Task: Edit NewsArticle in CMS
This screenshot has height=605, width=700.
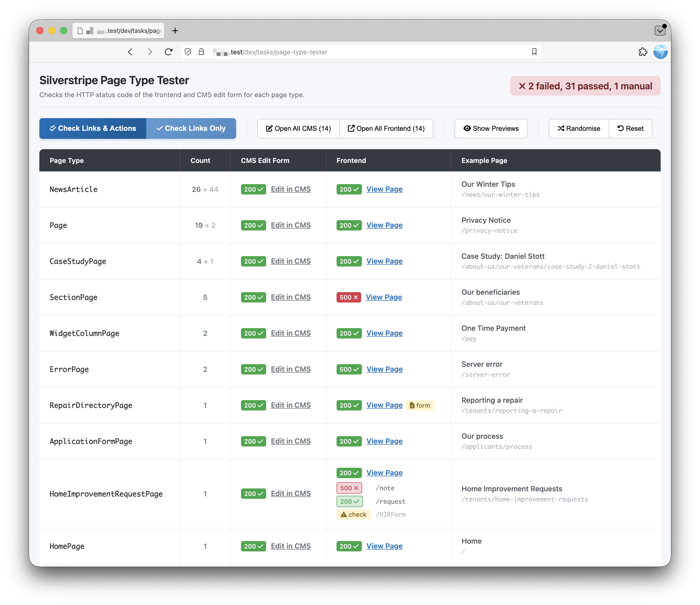Action: point(290,189)
